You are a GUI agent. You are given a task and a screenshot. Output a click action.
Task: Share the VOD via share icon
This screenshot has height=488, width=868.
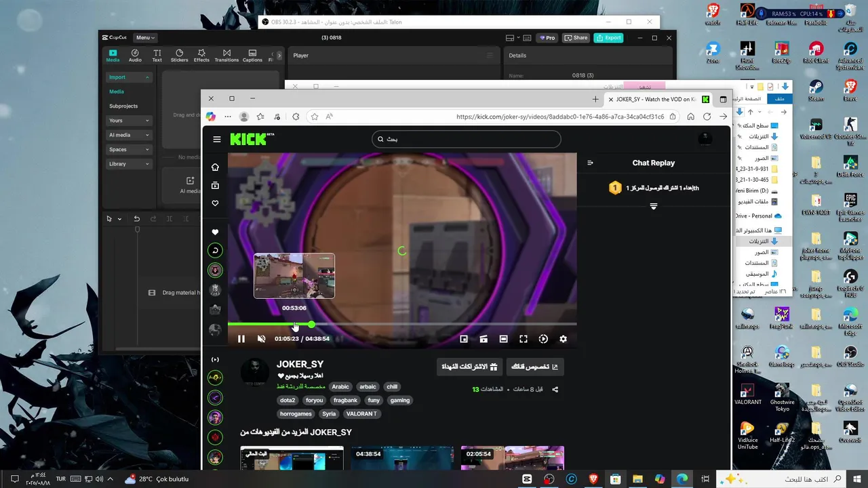[x=555, y=390]
